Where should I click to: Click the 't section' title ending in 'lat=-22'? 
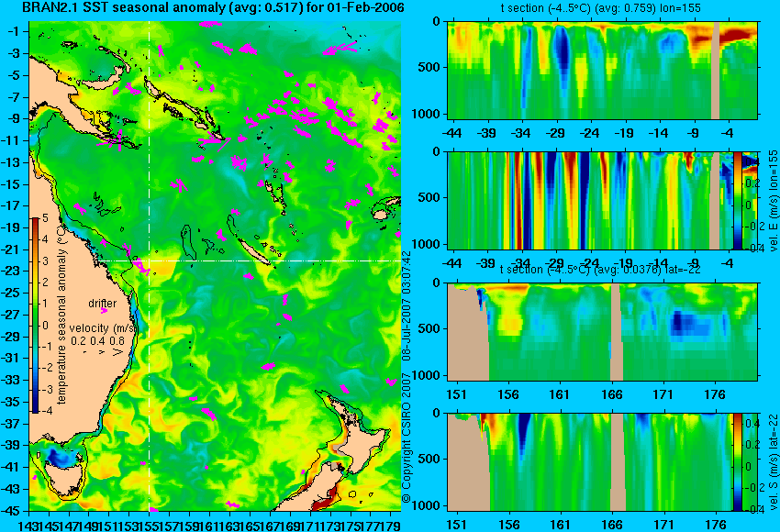pos(600,270)
